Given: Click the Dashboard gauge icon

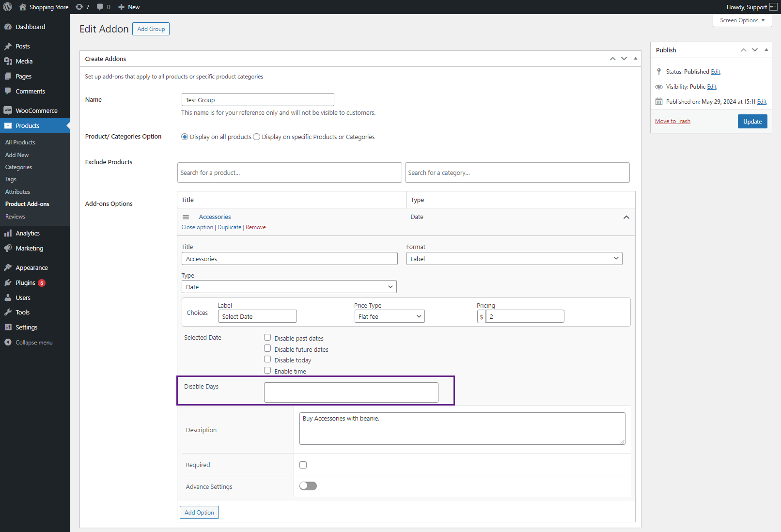Looking at the screenshot, I should tap(8, 27).
